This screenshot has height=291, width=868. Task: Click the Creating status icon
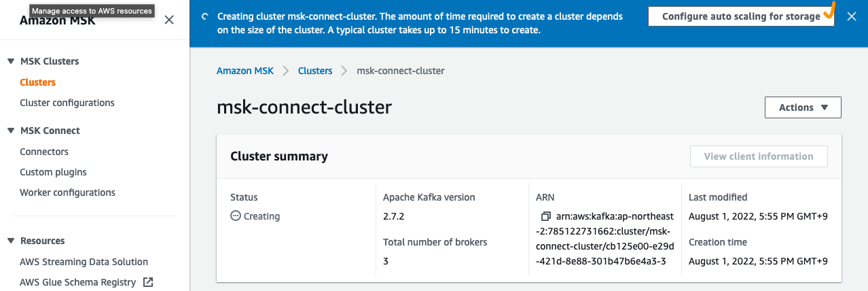pyautogui.click(x=236, y=216)
